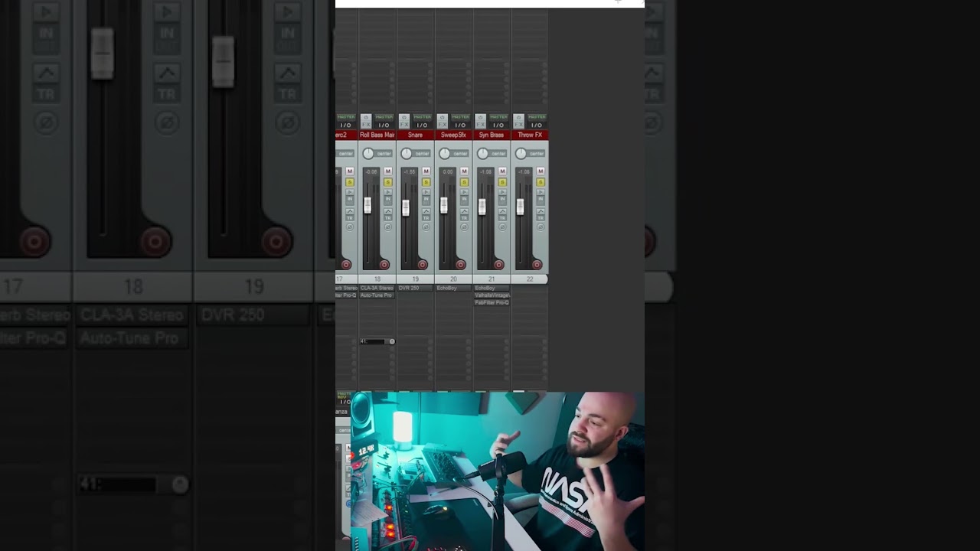This screenshot has width=980, height=551.
Task: Click the TR trim button on Roll Bass Main
Action: tap(388, 217)
